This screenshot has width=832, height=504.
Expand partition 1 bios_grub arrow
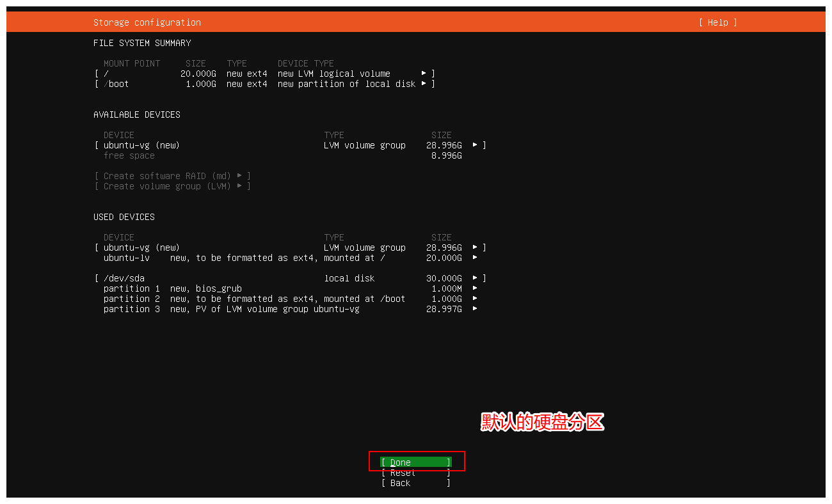pos(475,288)
